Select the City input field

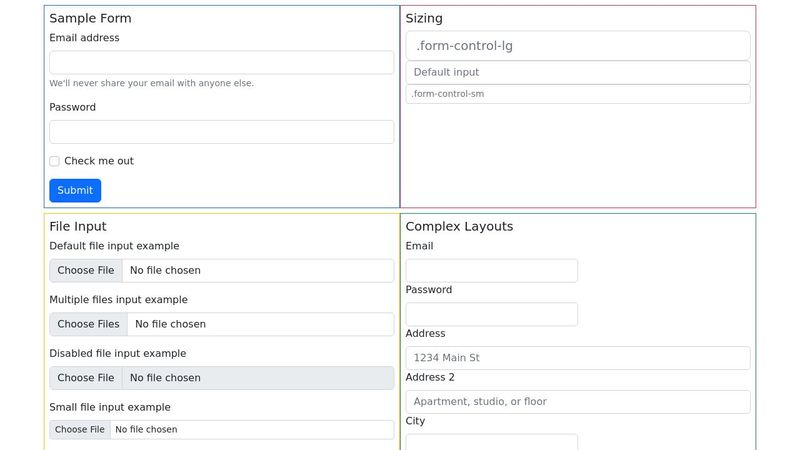491,442
